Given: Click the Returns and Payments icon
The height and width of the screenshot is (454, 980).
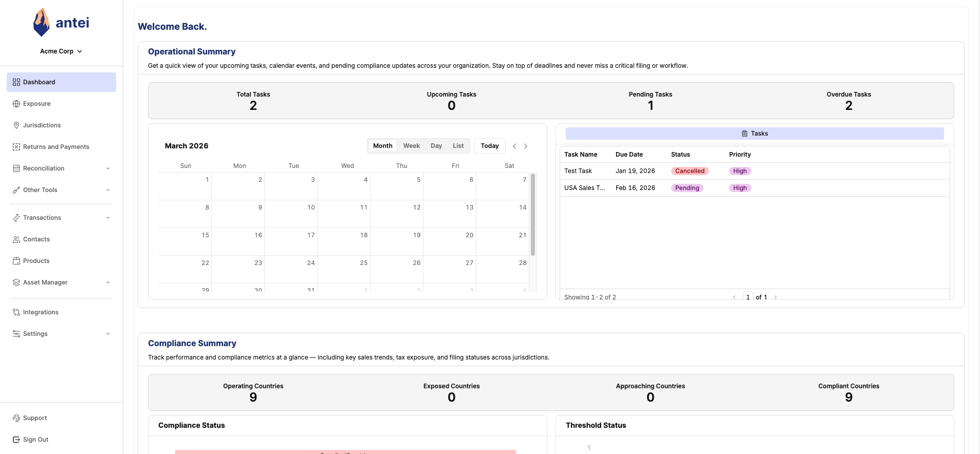Looking at the screenshot, I should [16, 147].
